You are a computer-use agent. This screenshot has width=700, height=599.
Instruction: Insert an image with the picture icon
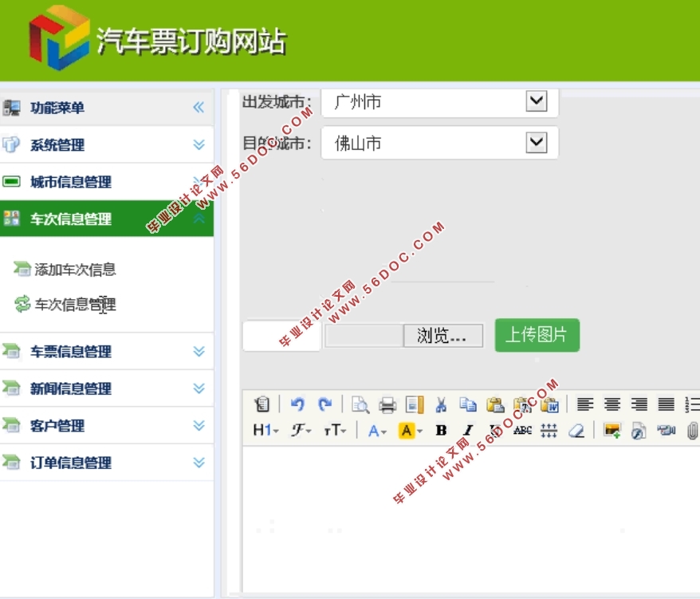point(612,430)
